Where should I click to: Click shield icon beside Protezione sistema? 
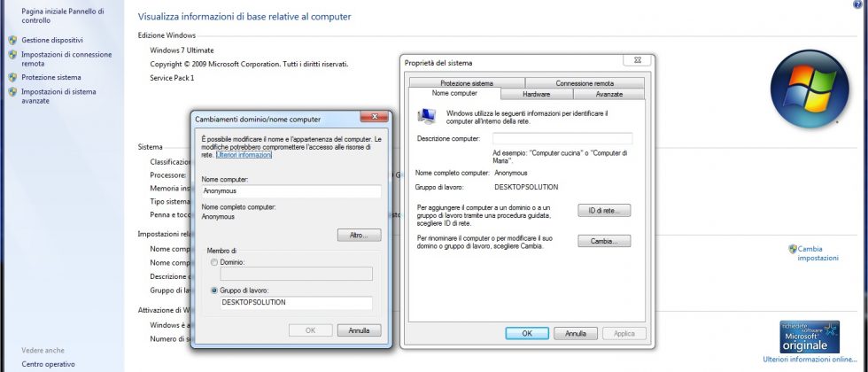point(12,78)
